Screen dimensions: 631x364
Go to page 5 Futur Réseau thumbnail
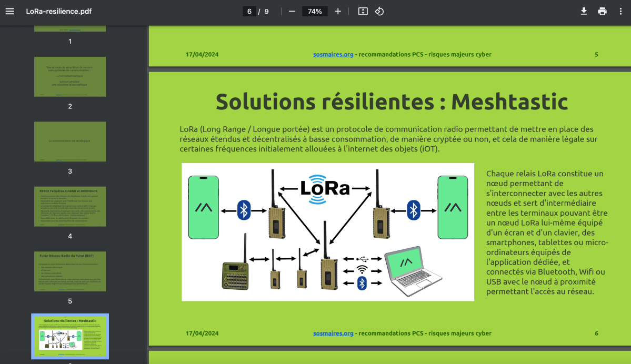coord(70,271)
